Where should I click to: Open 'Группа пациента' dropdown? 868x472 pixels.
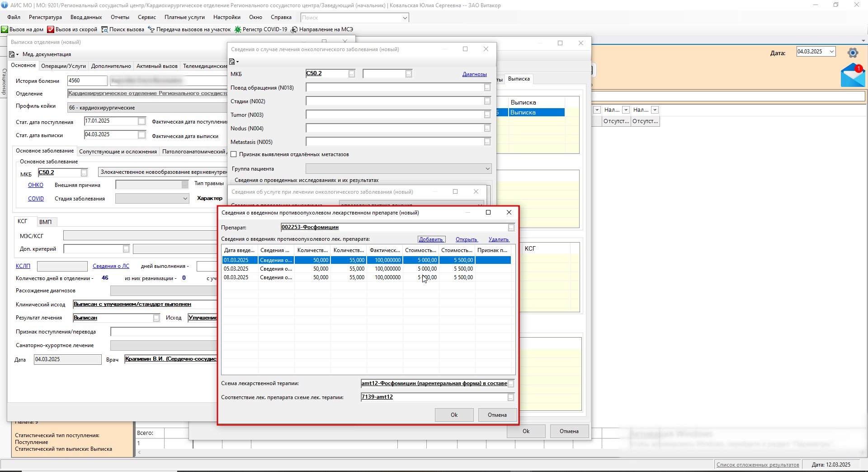487,169
